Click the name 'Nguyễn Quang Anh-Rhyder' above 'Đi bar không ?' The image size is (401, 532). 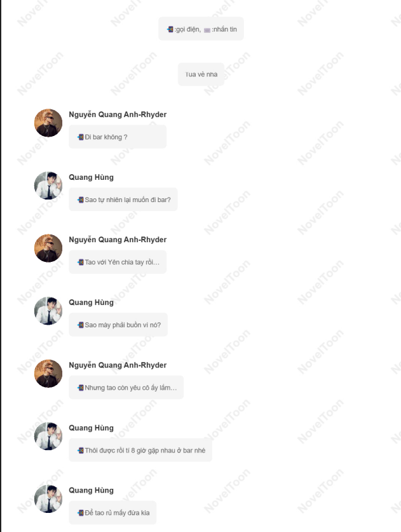click(x=118, y=114)
